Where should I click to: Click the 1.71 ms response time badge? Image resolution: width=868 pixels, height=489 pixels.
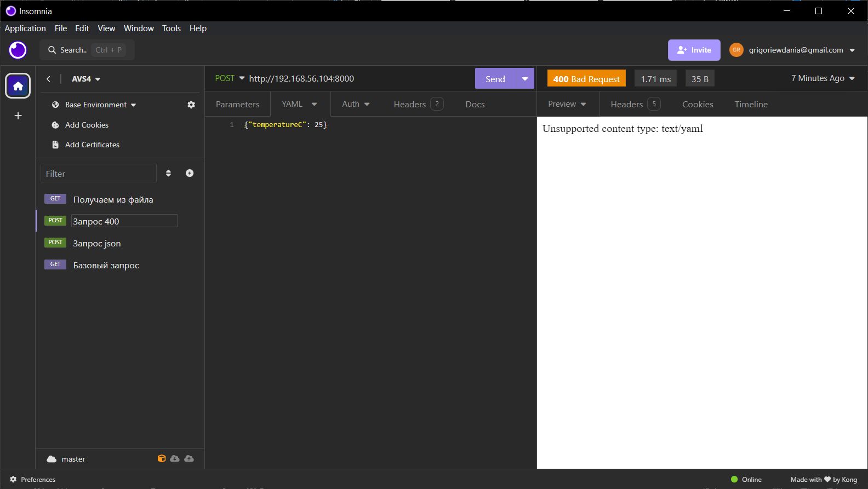(x=656, y=79)
